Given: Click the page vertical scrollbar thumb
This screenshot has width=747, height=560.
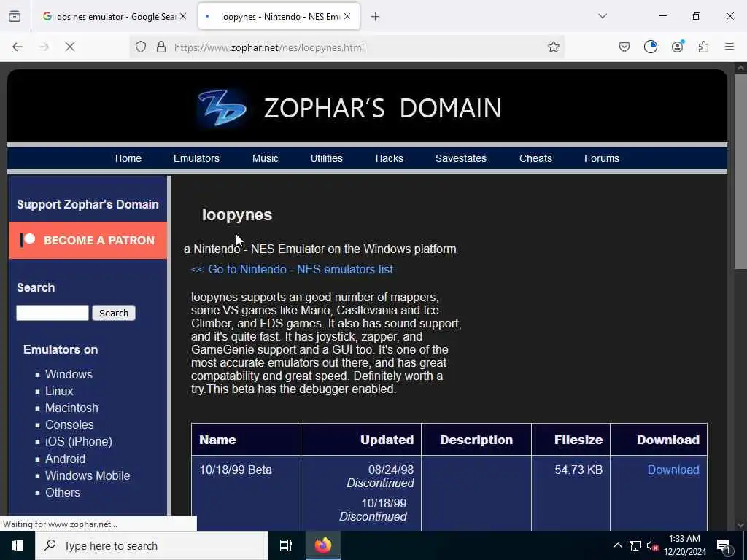Looking at the screenshot, I should click(x=740, y=171).
